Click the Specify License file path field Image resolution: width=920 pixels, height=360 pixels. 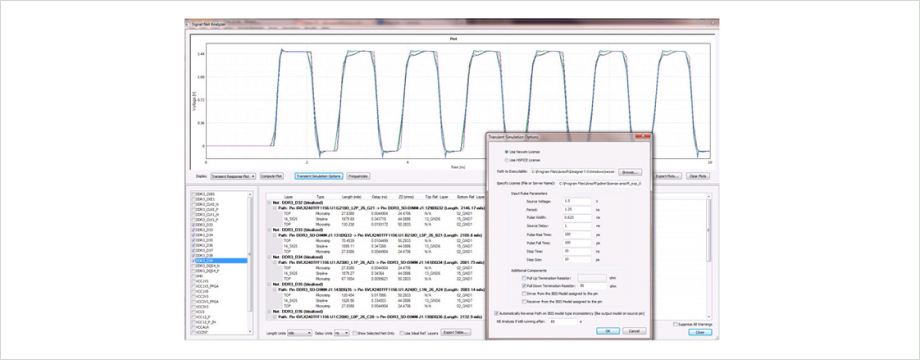coord(599,184)
